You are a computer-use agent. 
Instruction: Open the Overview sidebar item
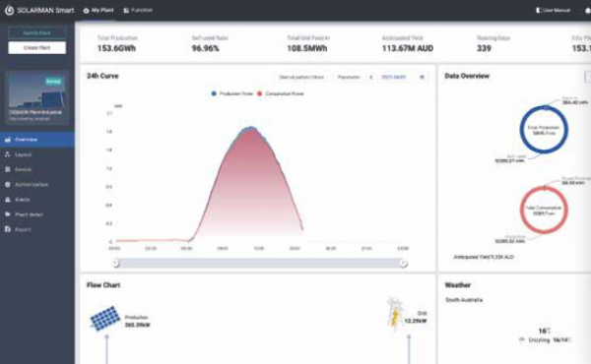(x=37, y=140)
